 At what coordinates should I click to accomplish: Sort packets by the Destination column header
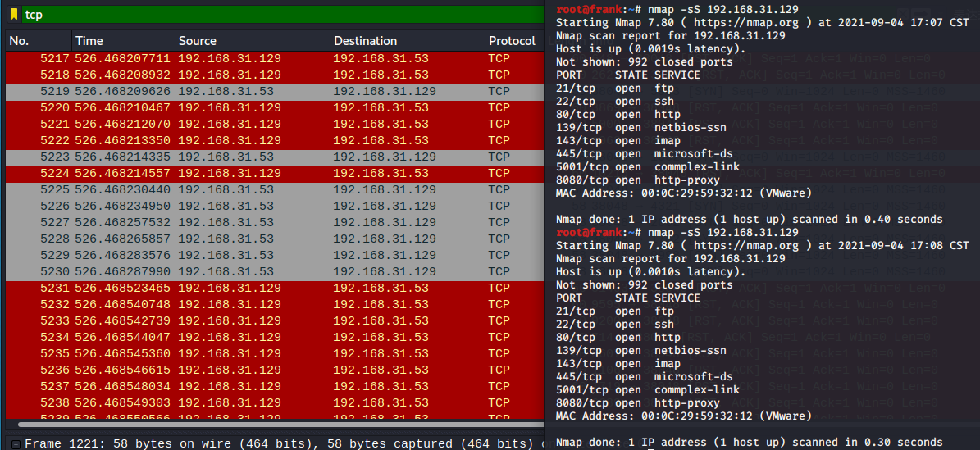(x=408, y=41)
